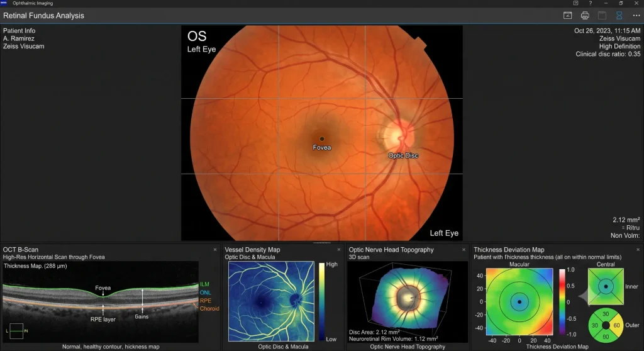The image size is (644, 351).
Task: Click the bottom sector in Outer chart
Action: (x=606, y=337)
